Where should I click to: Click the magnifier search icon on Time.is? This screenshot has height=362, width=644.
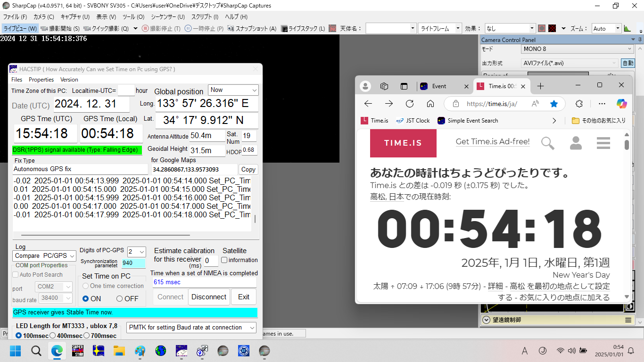pyautogui.click(x=547, y=143)
